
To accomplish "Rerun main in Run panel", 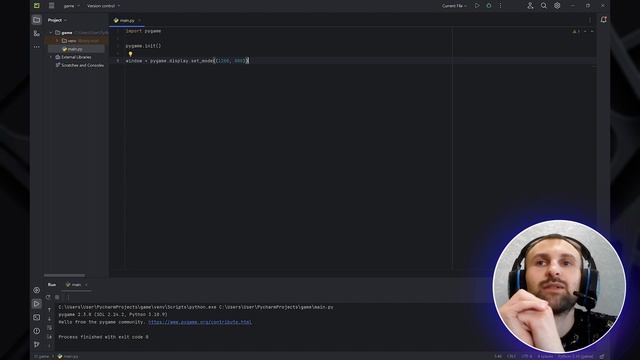I will (x=48, y=297).
